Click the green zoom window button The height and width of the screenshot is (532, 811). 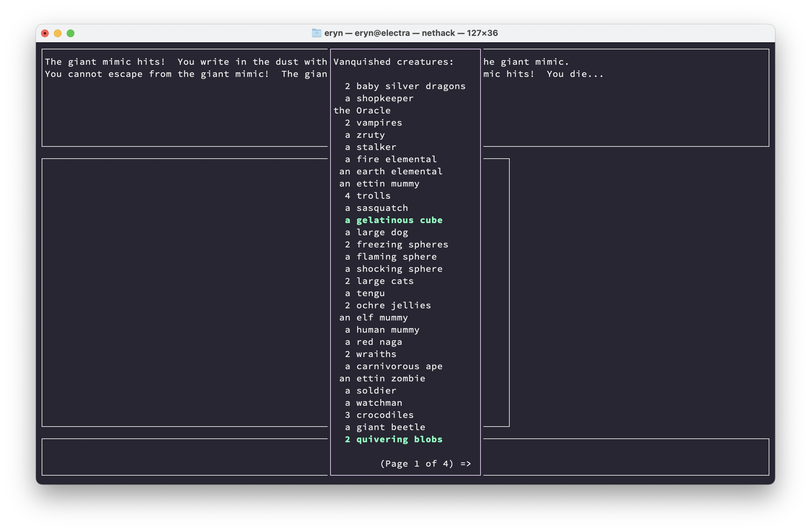71,33
